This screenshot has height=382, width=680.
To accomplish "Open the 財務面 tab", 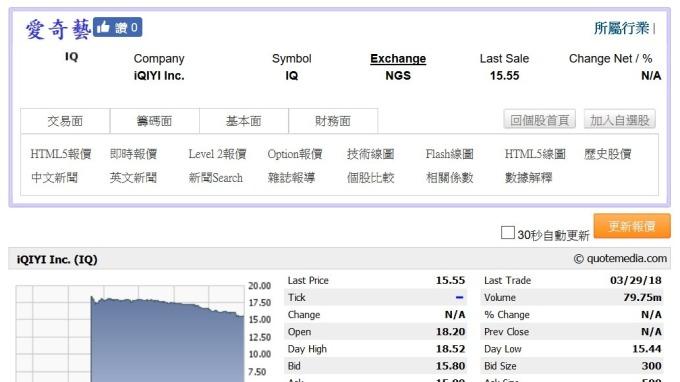I will [333, 121].
